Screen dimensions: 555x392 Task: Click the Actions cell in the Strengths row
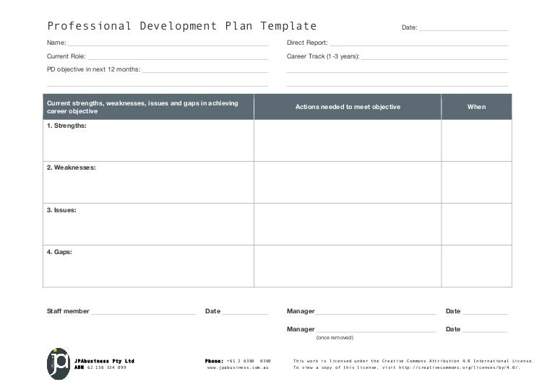pyautogui.click(x=348, y=140)
